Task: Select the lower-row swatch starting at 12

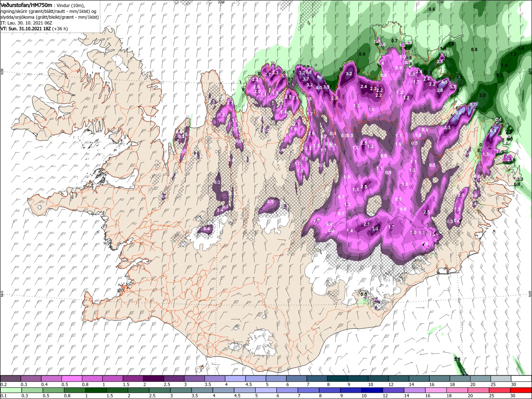Action: (393, 390)
